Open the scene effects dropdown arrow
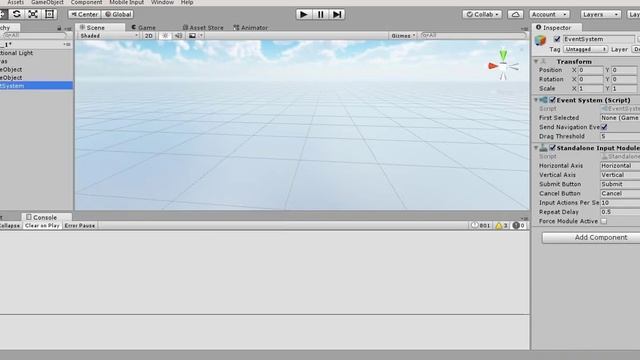The width and height of the screenshot is (640, 360). tap(201, 36)
